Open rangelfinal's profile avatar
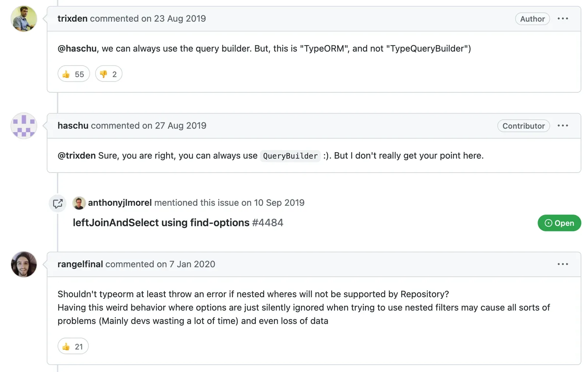Screen dimensions: 588x372 (24, 264)
